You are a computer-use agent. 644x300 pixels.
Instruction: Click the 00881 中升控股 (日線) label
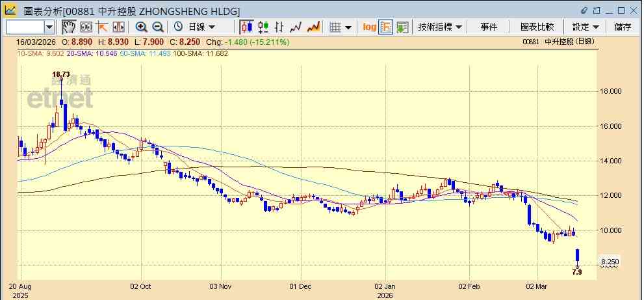point(558,42)
